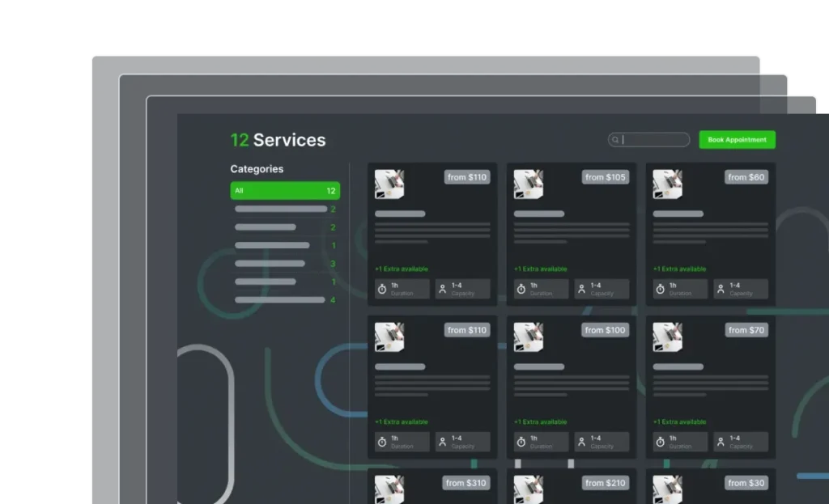Viewport: 829px width, 504px height.
Task: Click the capacity person icon on the $105 card
Action: tap(581, 289)
